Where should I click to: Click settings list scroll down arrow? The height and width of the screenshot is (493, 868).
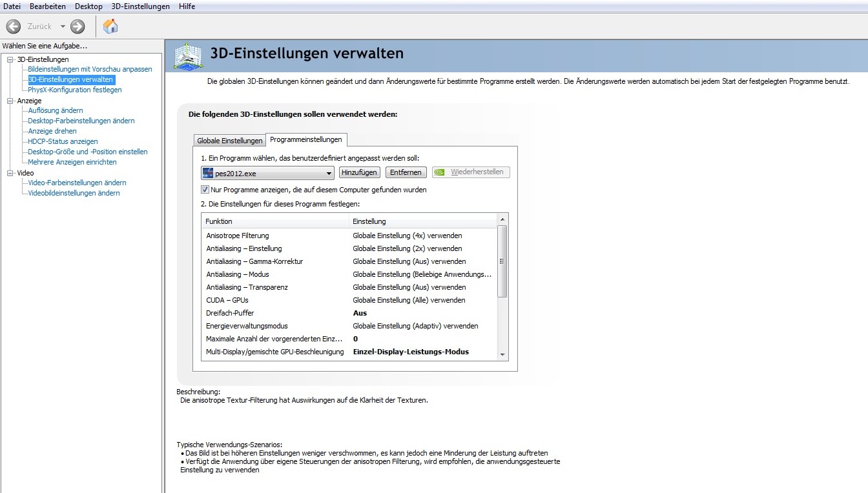(502, 354)
